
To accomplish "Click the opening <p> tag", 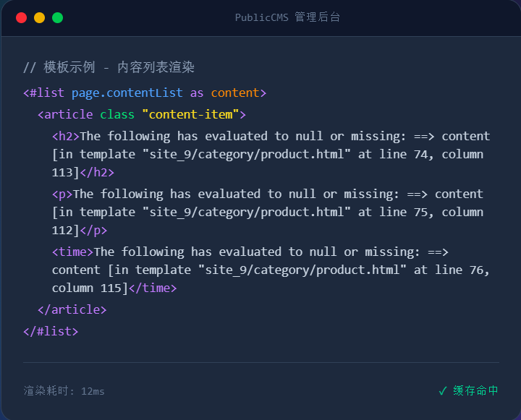I will click(62, 194).
